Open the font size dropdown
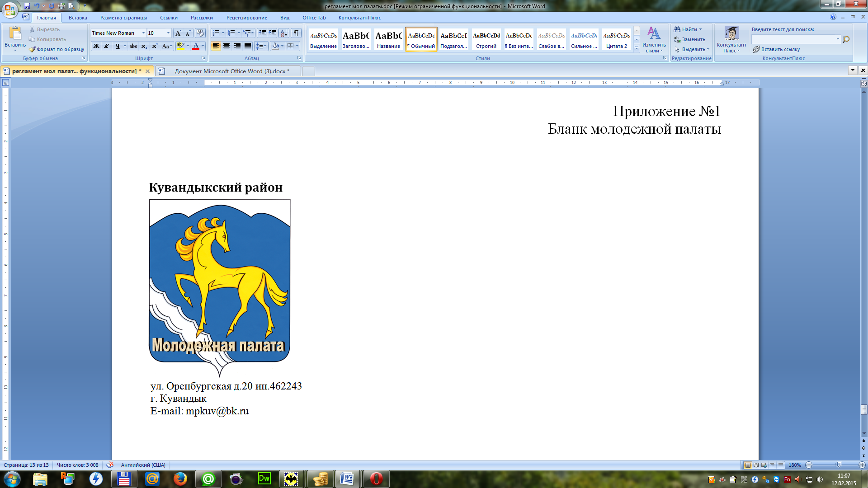This screenshot has width=868, height=488. (x=169, y=33)
